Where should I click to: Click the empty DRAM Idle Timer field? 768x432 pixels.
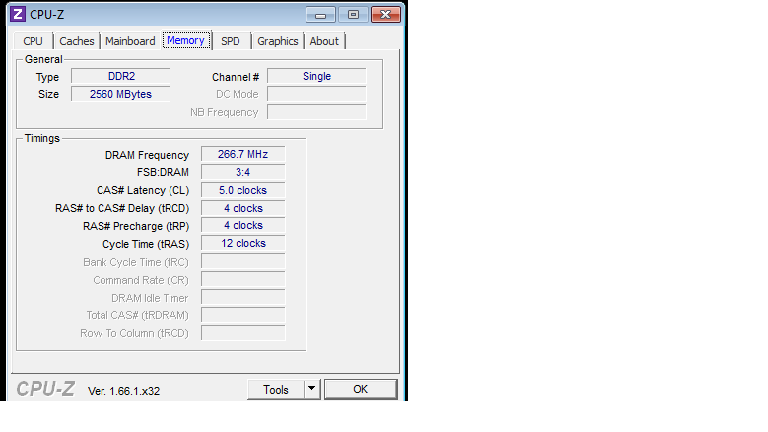pos(243,297)
